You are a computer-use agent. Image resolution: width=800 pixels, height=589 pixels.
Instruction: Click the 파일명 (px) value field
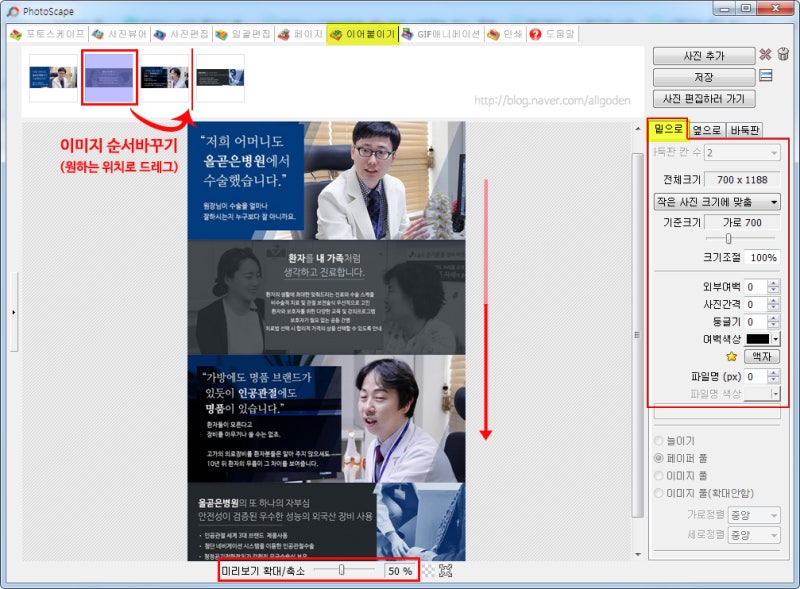[x=756, y=377]
